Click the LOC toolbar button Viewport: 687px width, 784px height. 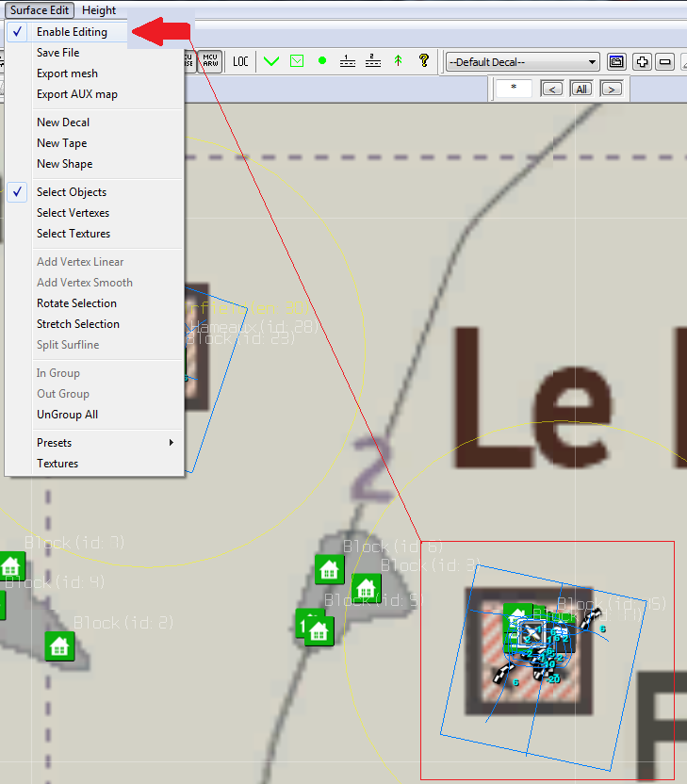(240, 61)
